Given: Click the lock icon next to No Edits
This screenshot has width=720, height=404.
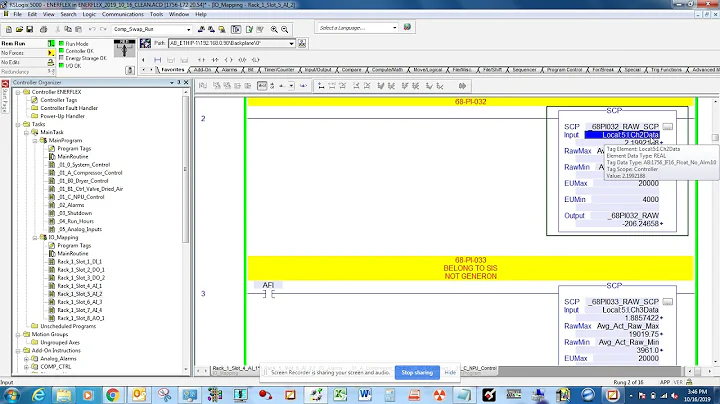Looking at the screenshot, I should click(51, 62).
